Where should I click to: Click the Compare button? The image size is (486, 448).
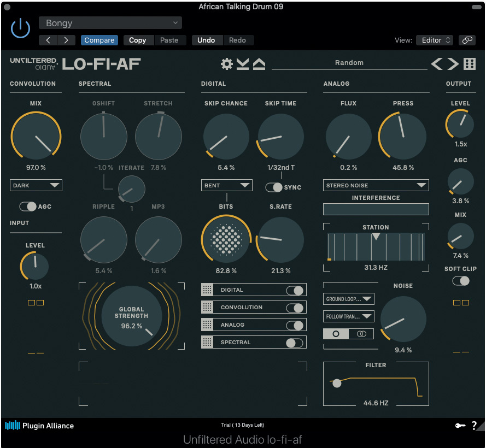pos(99,40)
